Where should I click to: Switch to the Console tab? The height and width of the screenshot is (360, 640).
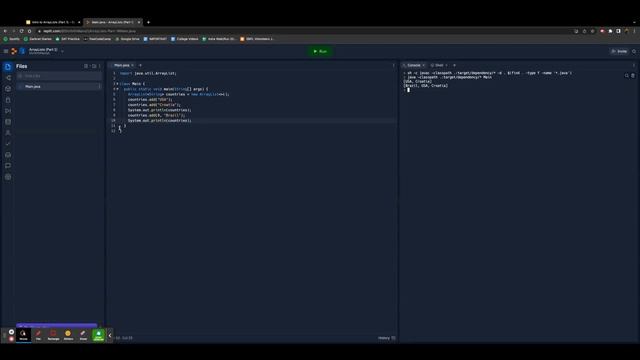click(413, 65)
